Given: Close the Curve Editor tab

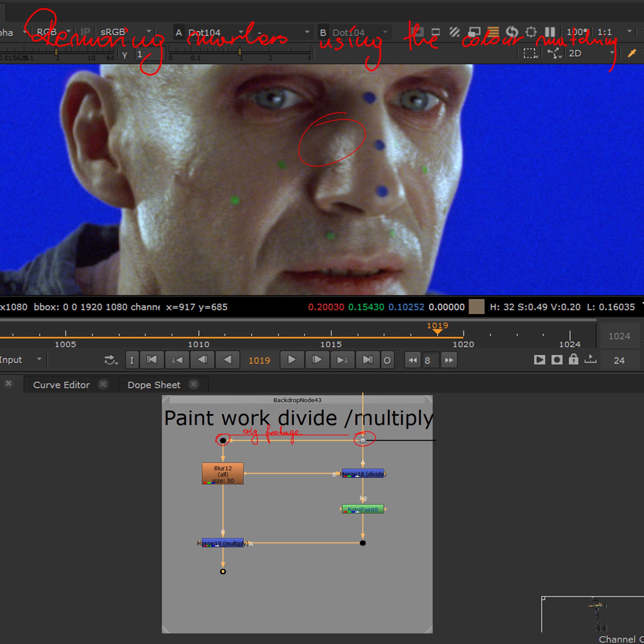Looking at the screenshot, I should click(x=103, y=384).
